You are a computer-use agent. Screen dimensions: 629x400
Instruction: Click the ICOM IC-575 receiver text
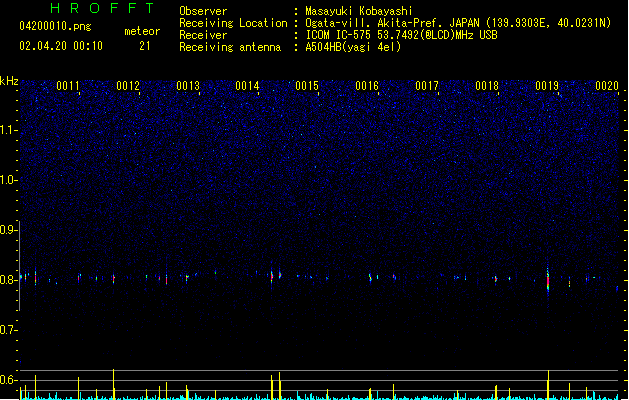tap(402, 35)
